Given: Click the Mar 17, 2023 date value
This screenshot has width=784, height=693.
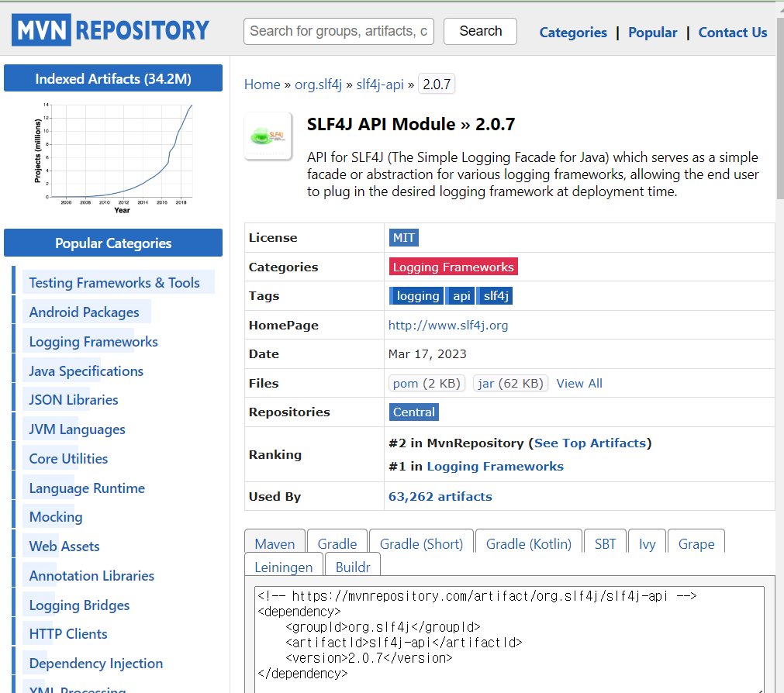Looking at the screenshot, I should pos(427,354).
